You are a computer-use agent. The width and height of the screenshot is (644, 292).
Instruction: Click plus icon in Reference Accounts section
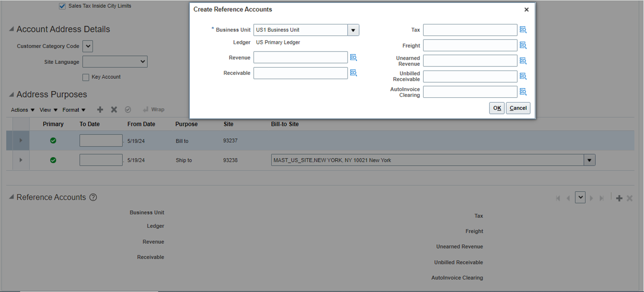click(x=619, y=198)
